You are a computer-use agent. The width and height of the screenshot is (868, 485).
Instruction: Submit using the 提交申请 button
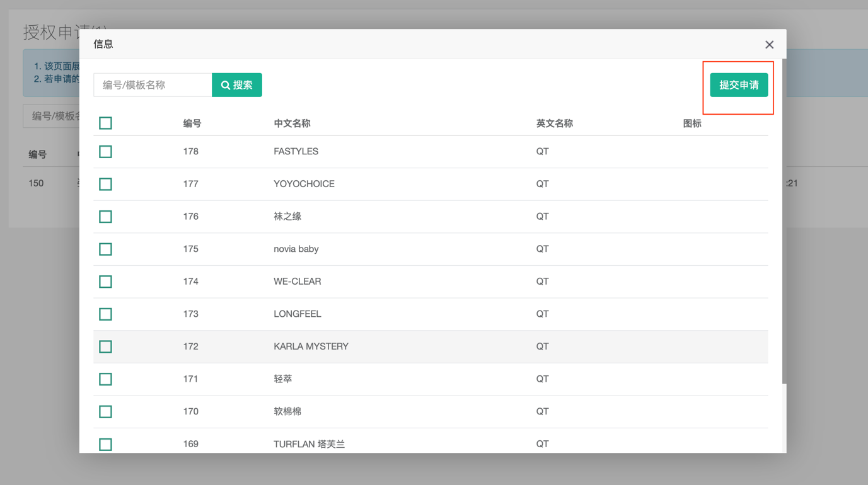coord(739,85)
